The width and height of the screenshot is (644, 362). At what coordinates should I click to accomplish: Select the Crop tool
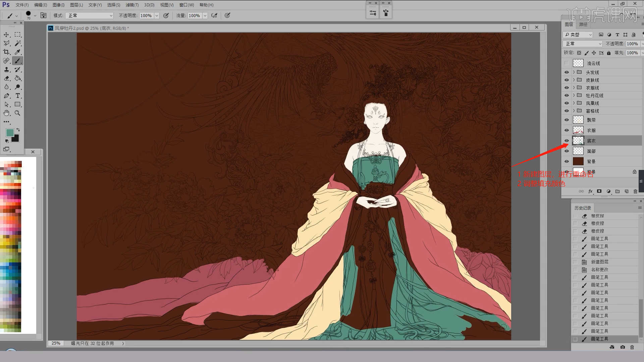6,52
